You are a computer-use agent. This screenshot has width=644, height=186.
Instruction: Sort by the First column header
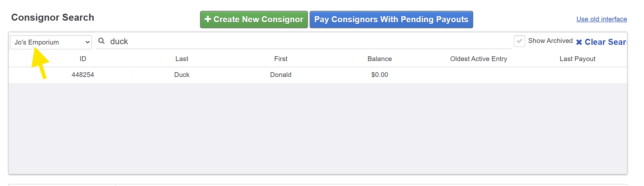tap(281, 59)
